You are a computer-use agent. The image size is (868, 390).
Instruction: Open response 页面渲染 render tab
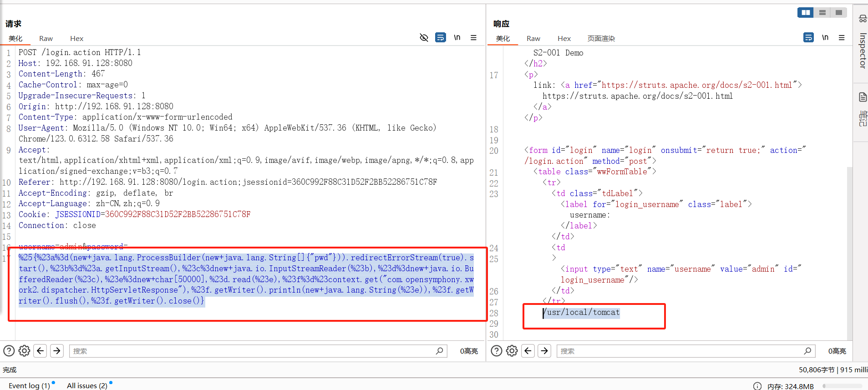(x=601, y=39)
